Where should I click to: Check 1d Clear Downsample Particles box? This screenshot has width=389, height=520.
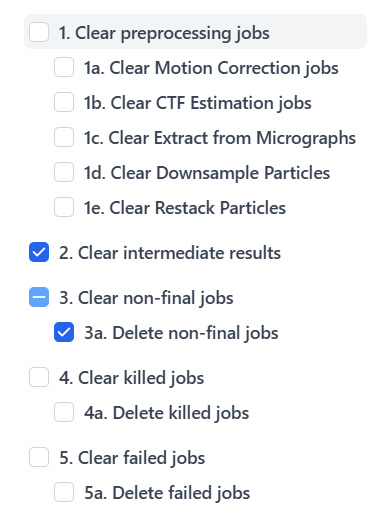point(64,172)
